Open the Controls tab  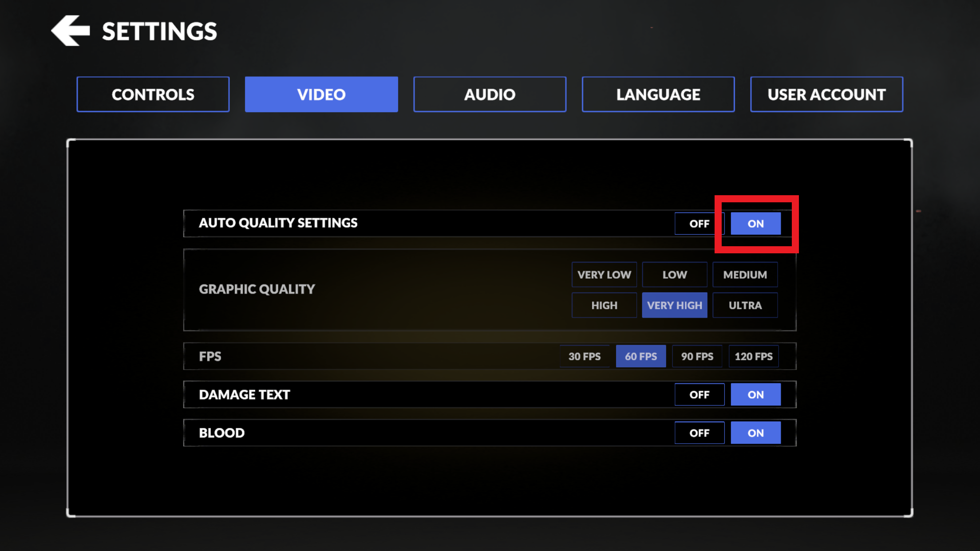coord(153,94)
